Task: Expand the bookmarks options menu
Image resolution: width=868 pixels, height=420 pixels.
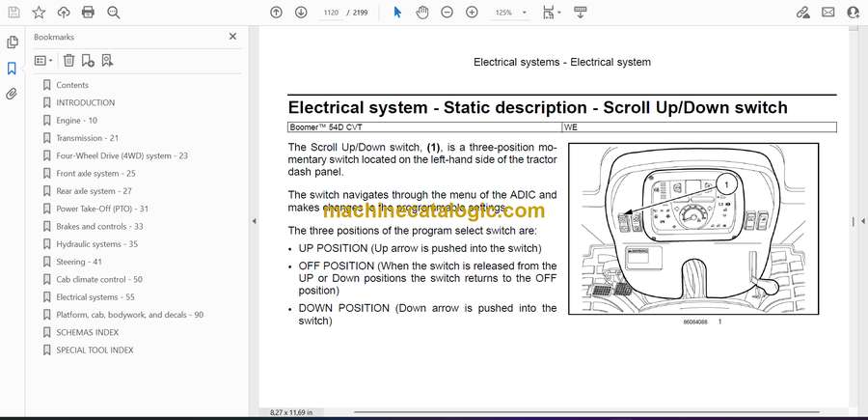Action: pyautogui.click(x=44, y=61)
